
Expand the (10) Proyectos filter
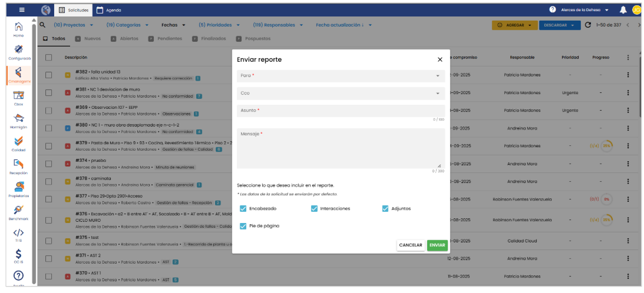pyautogui.click(x=74, y=25)
